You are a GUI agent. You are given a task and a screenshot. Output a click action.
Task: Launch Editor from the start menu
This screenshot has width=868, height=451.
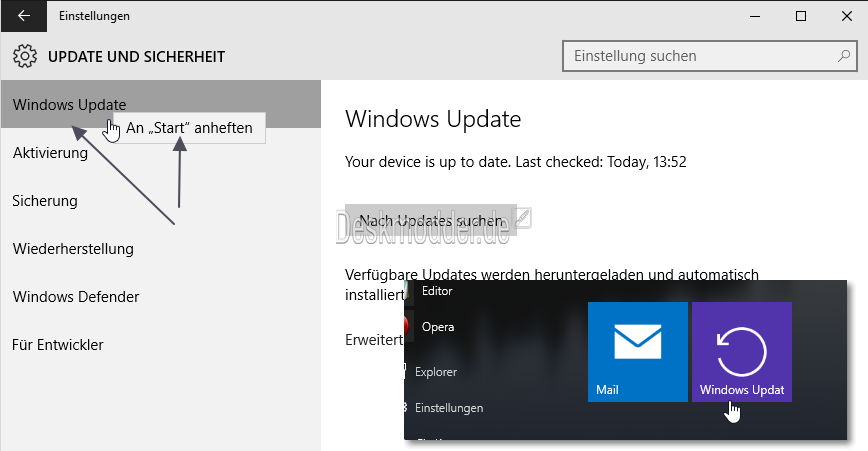coord(437,291)
